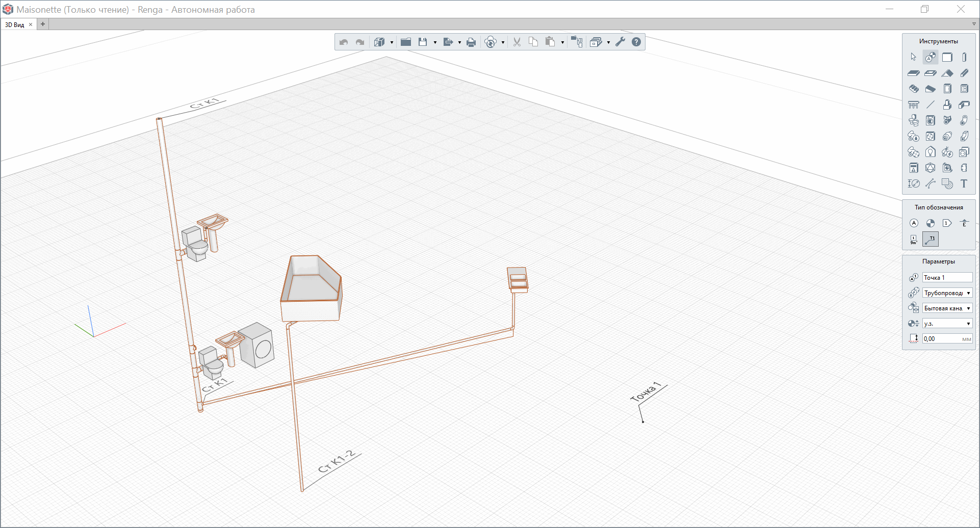This screenshot has width=980, height=528.
Task: Select the curve/spline tool
Action: point(931,183)
